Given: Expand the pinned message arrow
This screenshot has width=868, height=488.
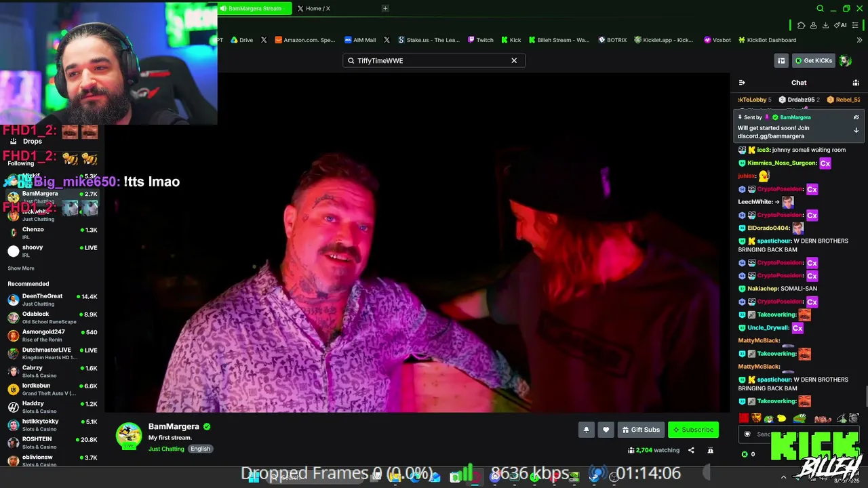Looking at the screenshot, I should click(x=856, y=130).
